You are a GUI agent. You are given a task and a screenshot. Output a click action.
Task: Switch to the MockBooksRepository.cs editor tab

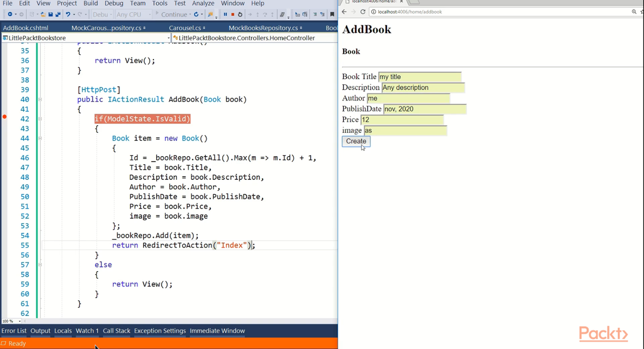[263, 28]
